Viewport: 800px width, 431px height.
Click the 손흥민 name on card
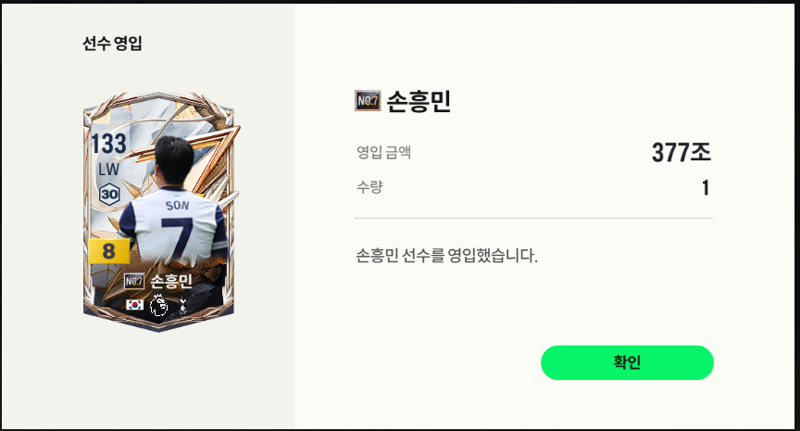[x=171, y=281]
